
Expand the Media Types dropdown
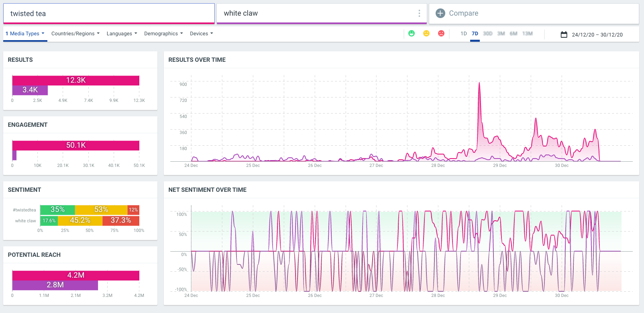(25, 34)
